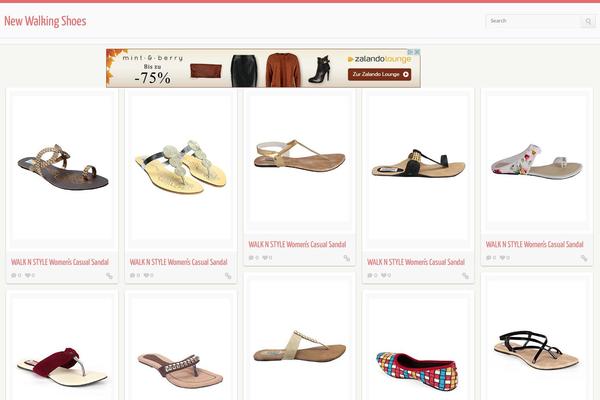This screenshot has height=400, width=600.
Task: Click the brown clutch bag in the ad banner
Action: click(x=206, y=70)
